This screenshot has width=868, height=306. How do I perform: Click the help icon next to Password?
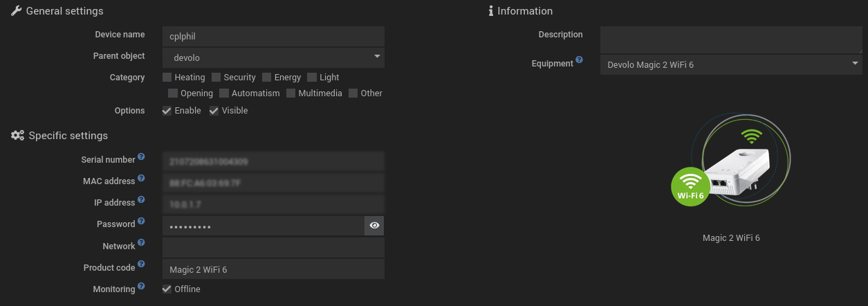point(141,222)
